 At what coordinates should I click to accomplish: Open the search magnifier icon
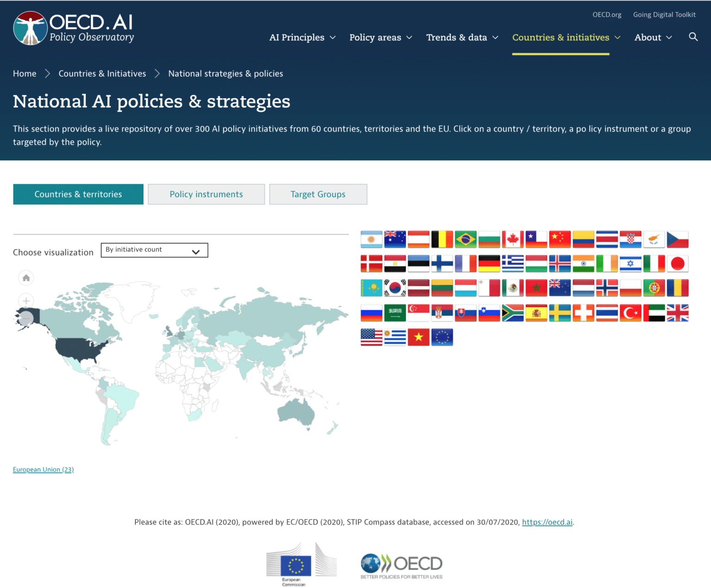pyautogui.click(x=693, y=37)
